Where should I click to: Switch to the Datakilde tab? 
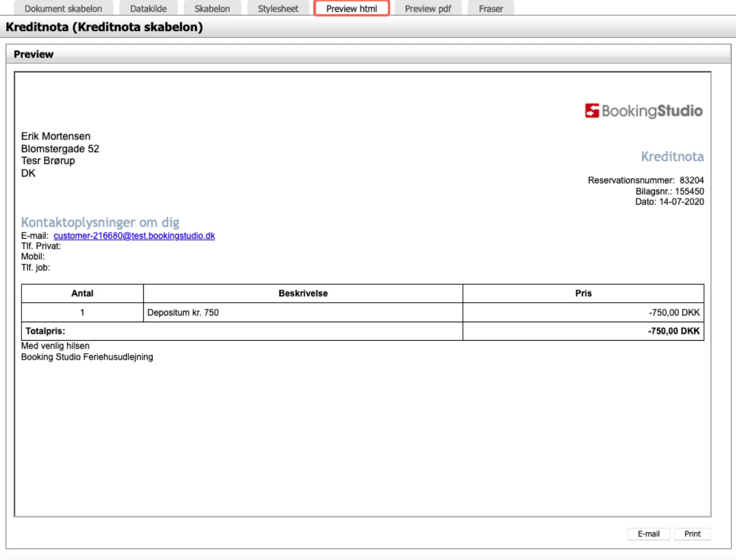coord(148,9)
